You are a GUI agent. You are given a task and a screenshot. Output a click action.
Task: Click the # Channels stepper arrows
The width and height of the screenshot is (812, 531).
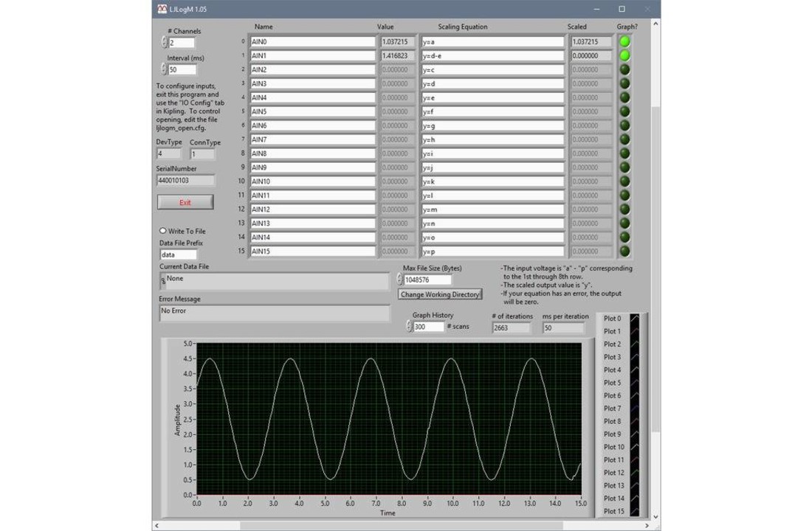click(164, 43)
